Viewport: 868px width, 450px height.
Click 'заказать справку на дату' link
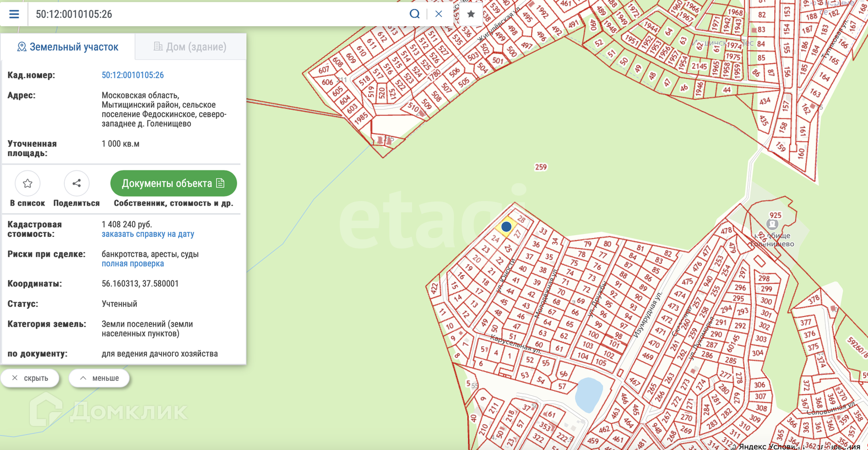[x=148, y=234]
